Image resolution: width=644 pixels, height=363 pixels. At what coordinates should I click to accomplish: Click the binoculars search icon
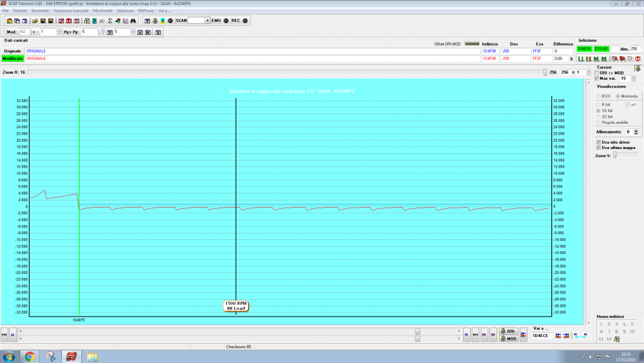pos(131,21)
